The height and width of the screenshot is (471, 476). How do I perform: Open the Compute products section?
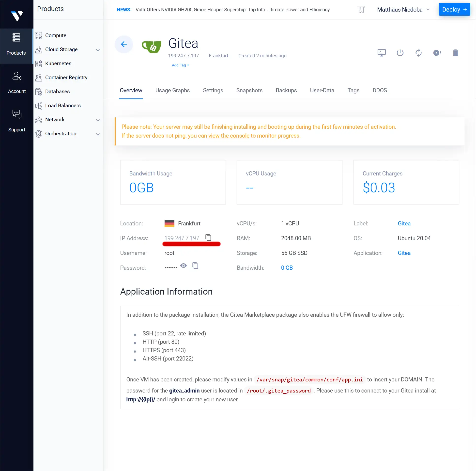[x=55, y=35]
